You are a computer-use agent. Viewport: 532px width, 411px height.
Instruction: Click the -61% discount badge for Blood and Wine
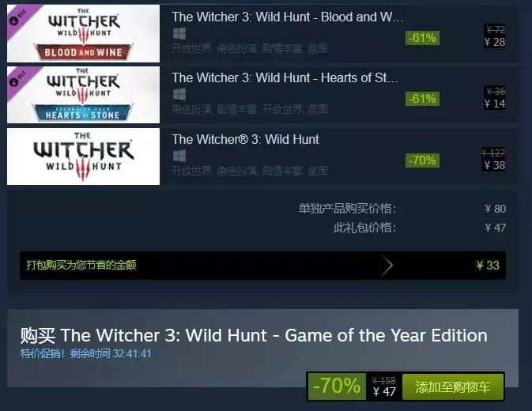tap(422, 38)
